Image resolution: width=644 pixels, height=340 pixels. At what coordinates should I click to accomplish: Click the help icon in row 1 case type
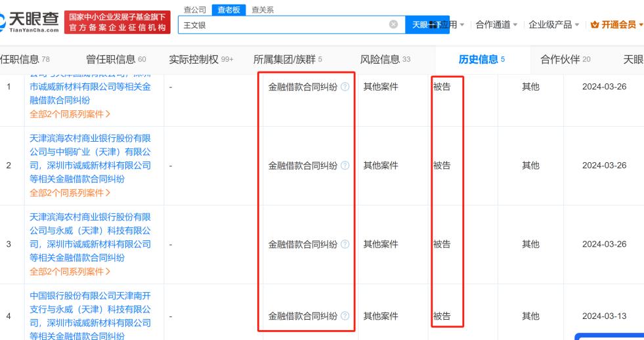(x=345, y=87)
